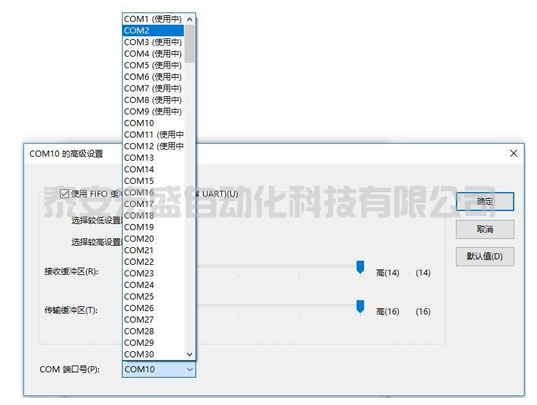This screenshot has height=405, width=537.
Task: Pick COM10 entry in open list
Action: [x=153, y=123]
